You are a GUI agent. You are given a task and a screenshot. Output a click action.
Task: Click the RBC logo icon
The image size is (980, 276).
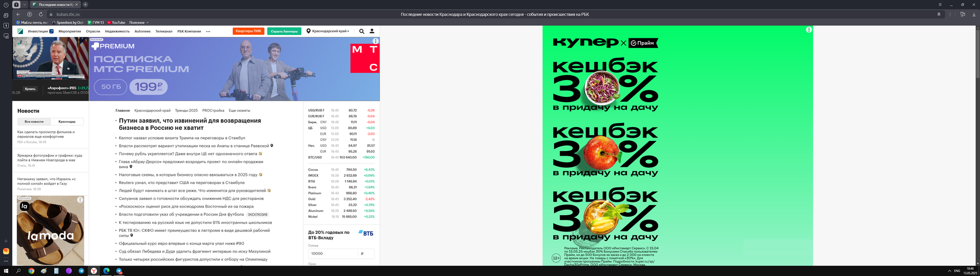[20, 31]
